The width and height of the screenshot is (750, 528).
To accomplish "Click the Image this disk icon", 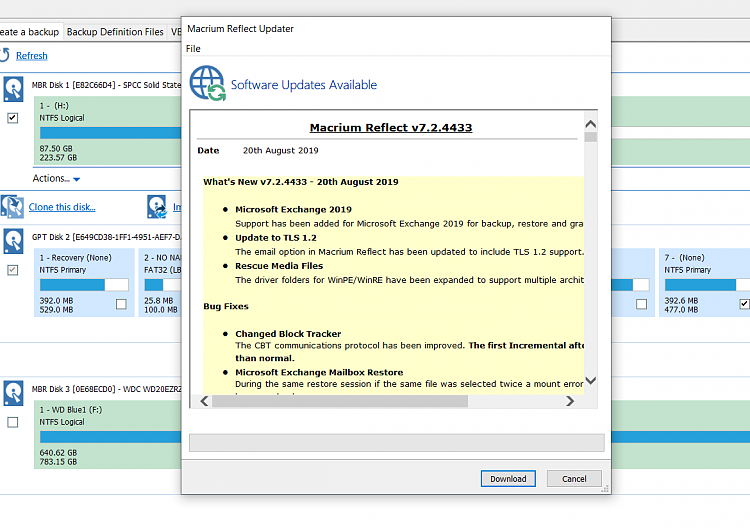I will (156, 207).
